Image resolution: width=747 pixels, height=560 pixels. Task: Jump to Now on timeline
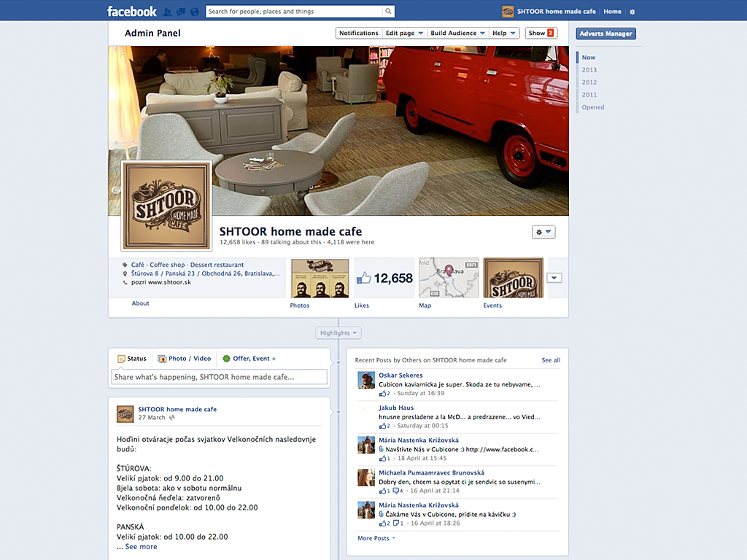tap(589, 57)
